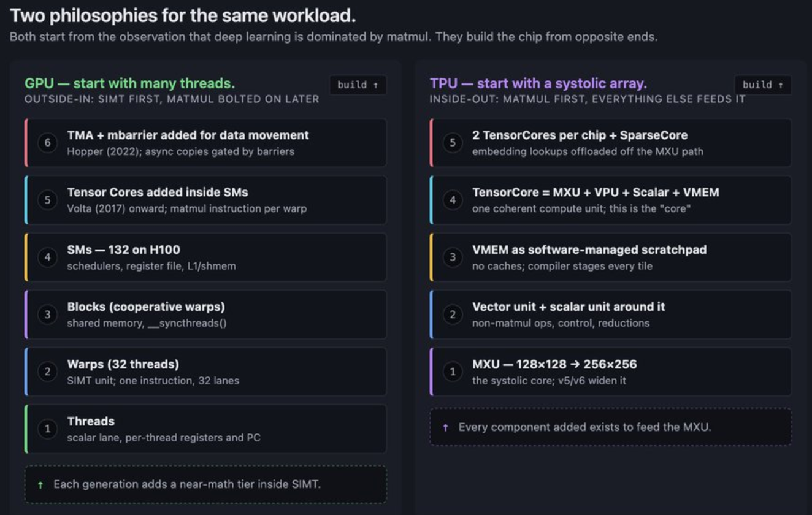This screenshot has width=812, height=515.
Task: Click the green arrow in the 'Each generation adds' note
Action: [x=40, y=485]
